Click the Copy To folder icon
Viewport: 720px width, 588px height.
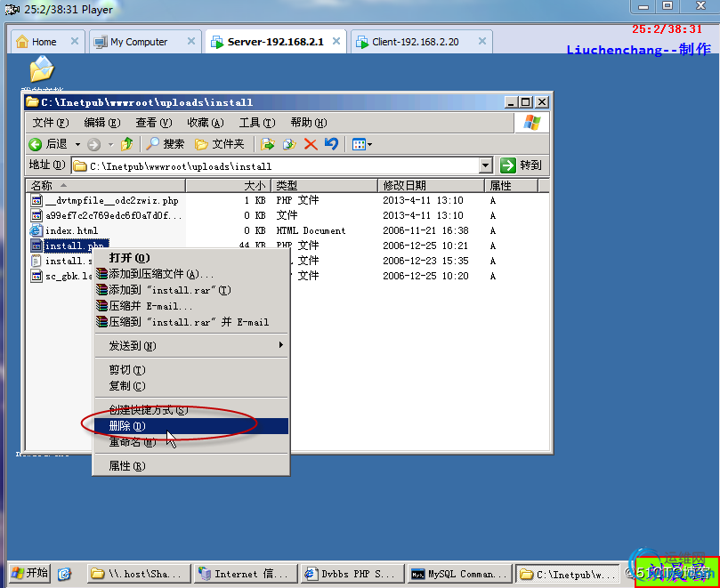click(x=289, y=144)
